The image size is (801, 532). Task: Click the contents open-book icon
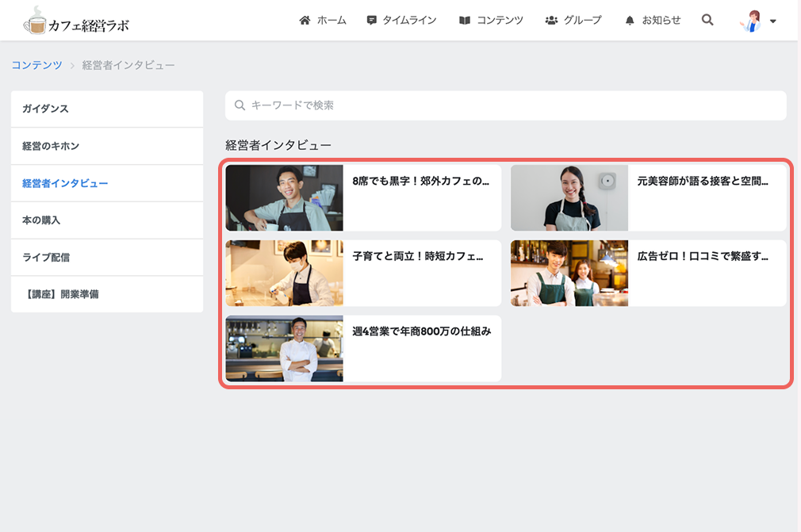tap(465, 21)
